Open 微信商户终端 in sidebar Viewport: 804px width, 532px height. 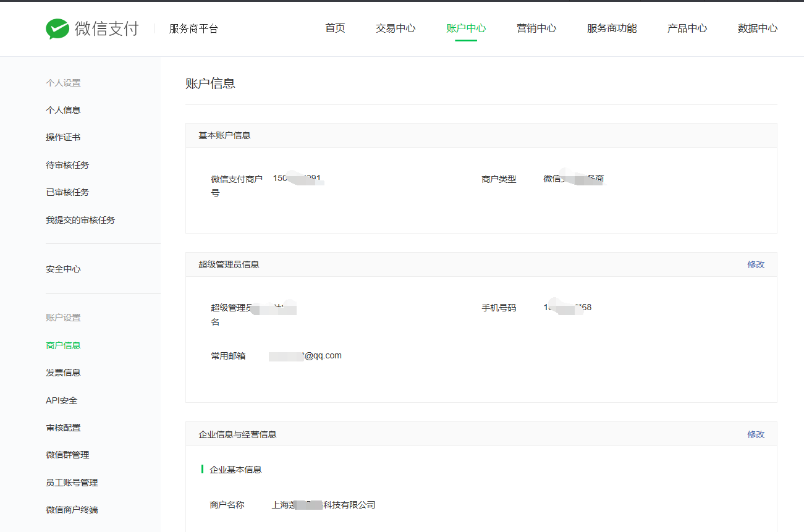coord(72,510)
